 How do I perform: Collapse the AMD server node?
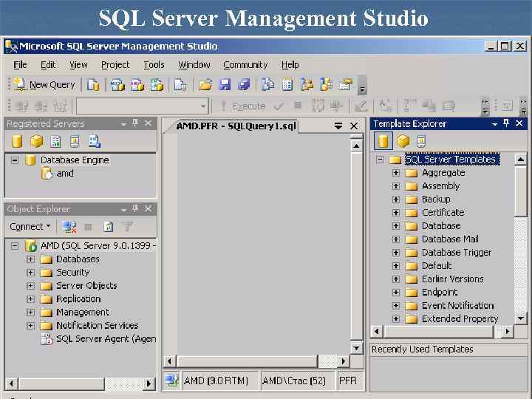[15, 245]
